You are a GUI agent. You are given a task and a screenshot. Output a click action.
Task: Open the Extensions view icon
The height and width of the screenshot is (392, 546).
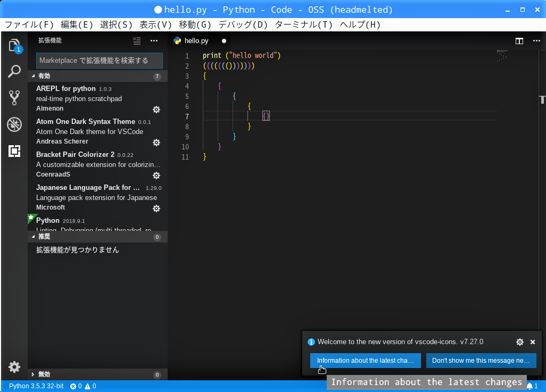point(14,151)
